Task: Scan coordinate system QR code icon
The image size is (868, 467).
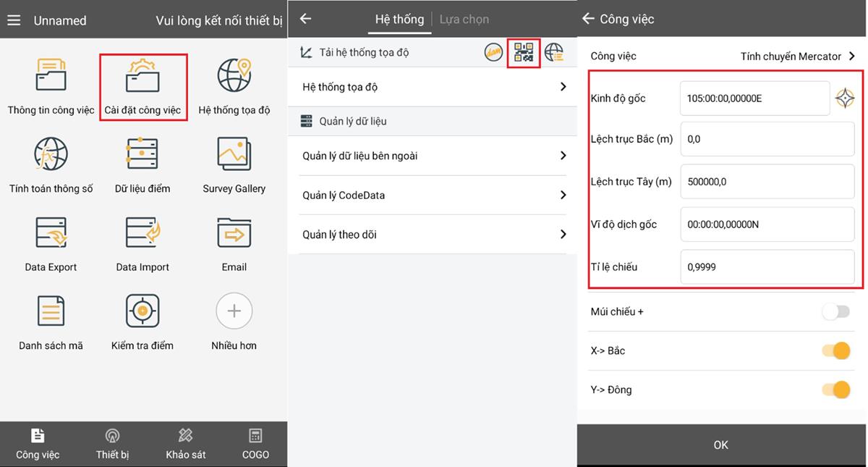Action: [x=524, y=53]
